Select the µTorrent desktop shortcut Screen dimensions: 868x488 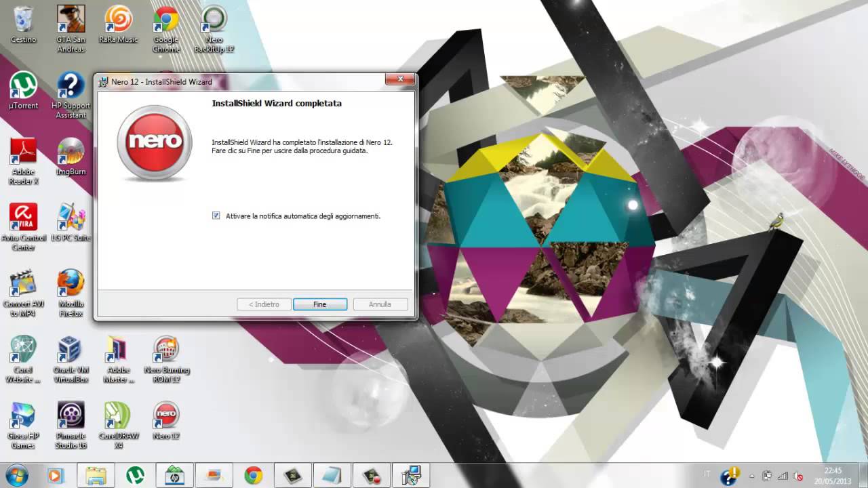(23, 90)
